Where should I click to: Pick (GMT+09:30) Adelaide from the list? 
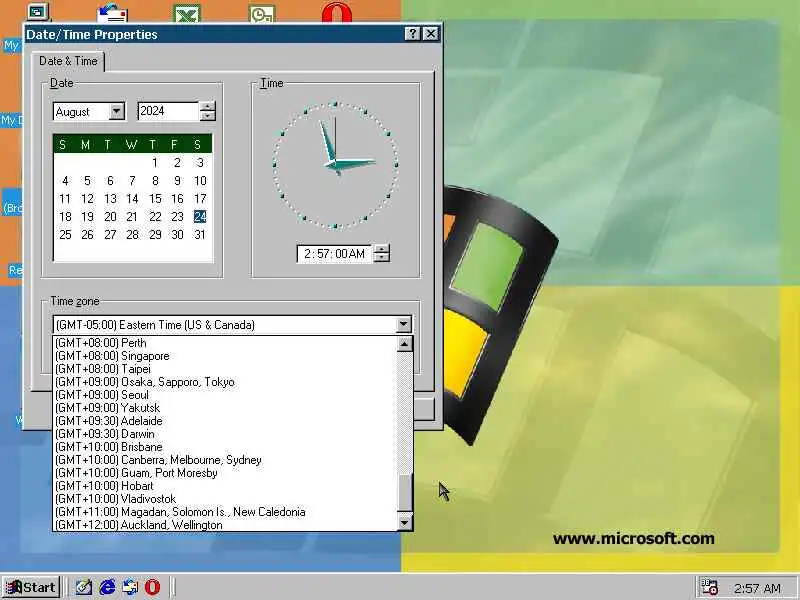pyautogui.click(x=224, y=421)
